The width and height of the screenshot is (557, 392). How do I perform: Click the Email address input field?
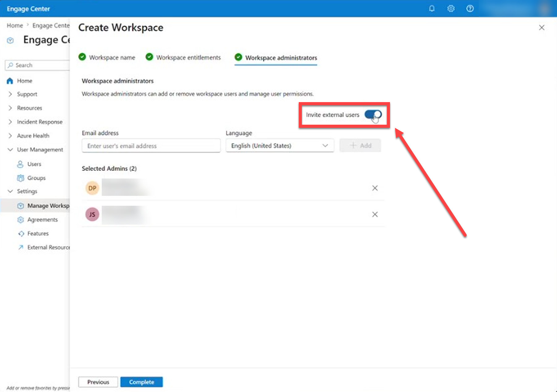[151, 146]
